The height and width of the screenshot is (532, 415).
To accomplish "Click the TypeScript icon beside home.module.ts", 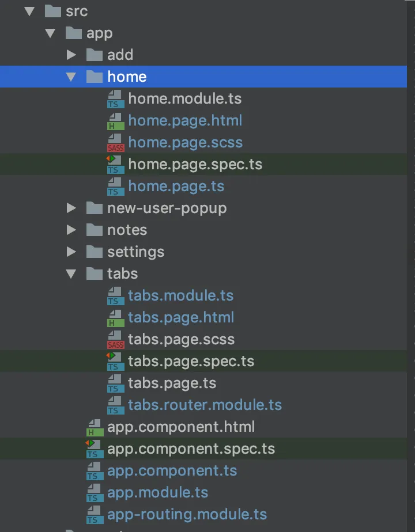I will click(x=116, y=99).
